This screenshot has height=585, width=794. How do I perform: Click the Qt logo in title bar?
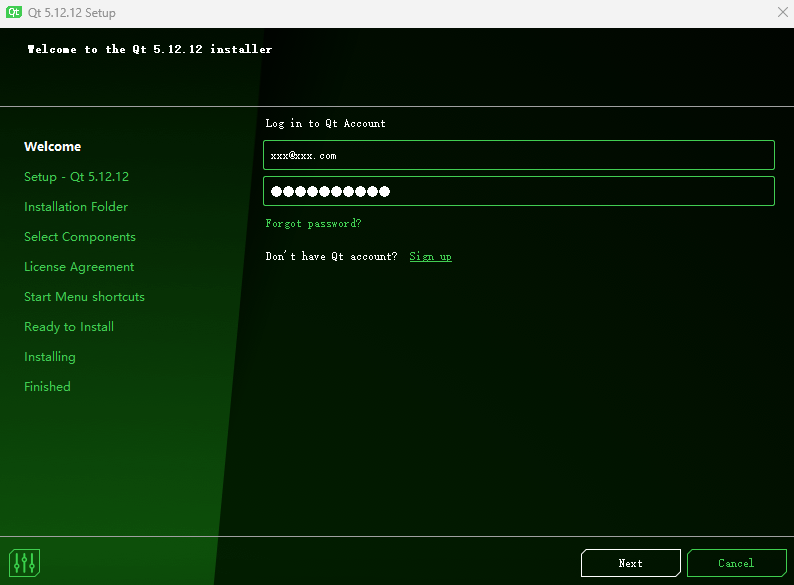tap(14, 12)
